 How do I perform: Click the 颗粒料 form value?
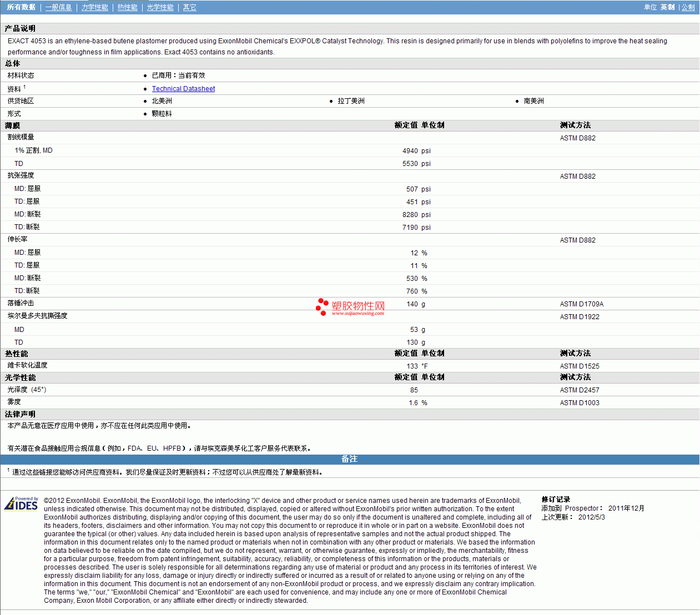pyautogui.click(x=162, y=114)
